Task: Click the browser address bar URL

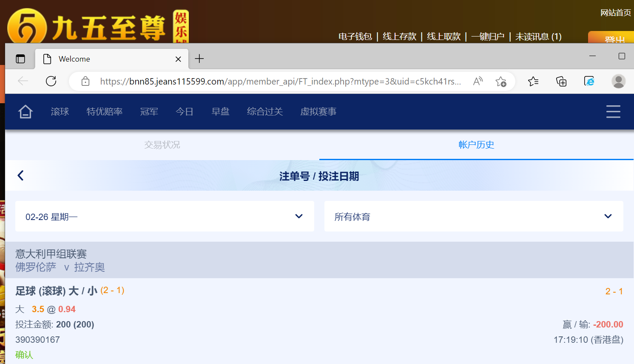Action: (x=280, y=81)
